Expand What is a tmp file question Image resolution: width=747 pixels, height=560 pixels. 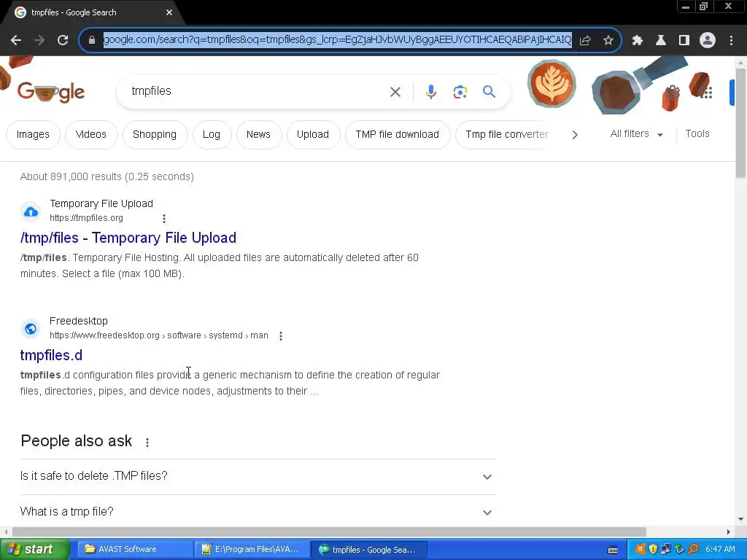click(x=258, y=512)
